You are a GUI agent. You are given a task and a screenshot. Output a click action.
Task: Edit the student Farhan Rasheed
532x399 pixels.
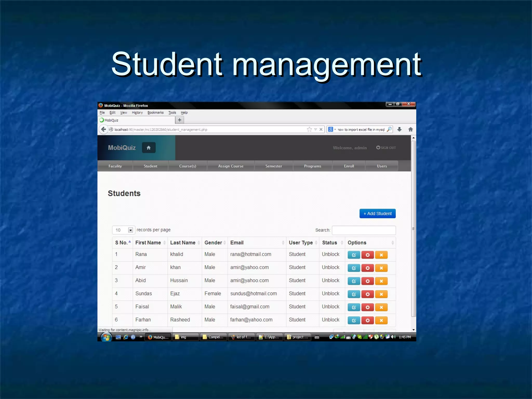click(x=354, y=320)
